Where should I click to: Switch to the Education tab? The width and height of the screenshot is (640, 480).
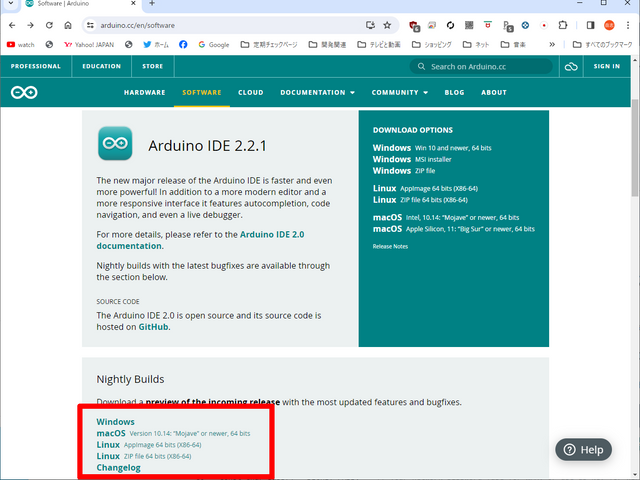(101, 67)
